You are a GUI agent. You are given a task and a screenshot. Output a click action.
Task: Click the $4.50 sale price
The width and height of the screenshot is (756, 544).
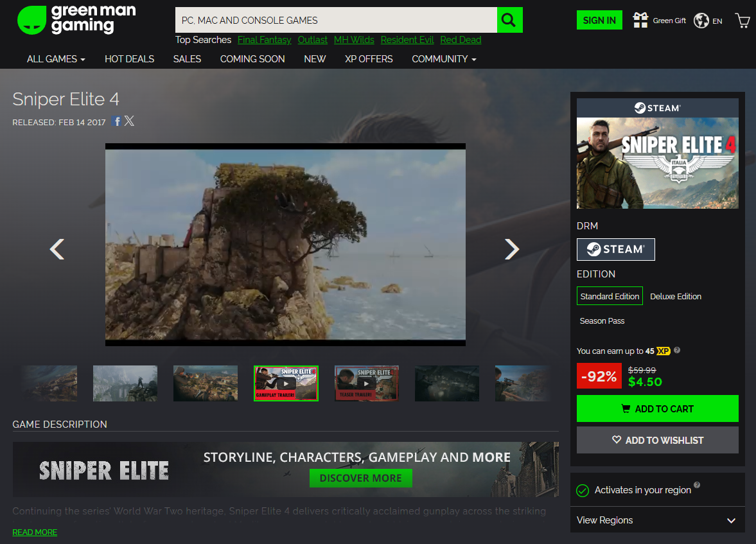coord(645,382)
